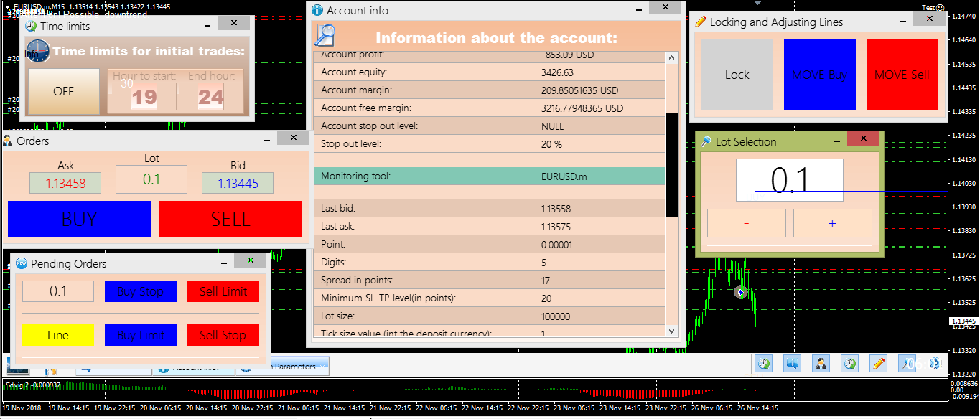
Task: Click the info speech-bubble icon in bottom toolbar
Action: [x=793, y=364]
